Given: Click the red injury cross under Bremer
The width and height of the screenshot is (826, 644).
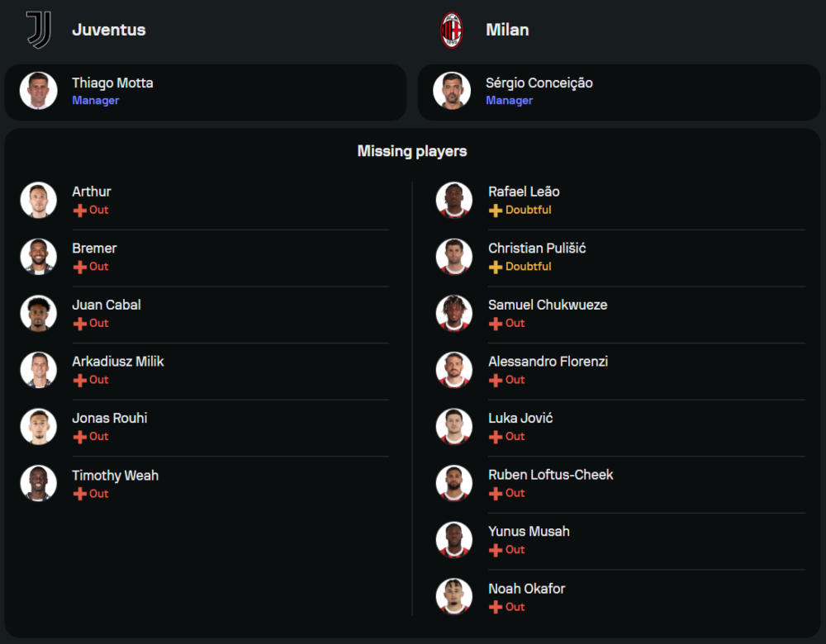Looking at the screenshot, I should (80, 268).
